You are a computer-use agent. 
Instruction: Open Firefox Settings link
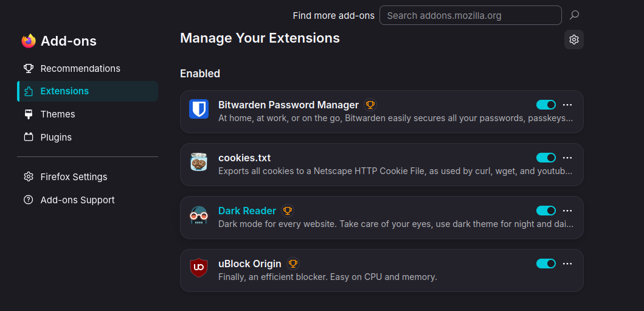coord(88,177)
